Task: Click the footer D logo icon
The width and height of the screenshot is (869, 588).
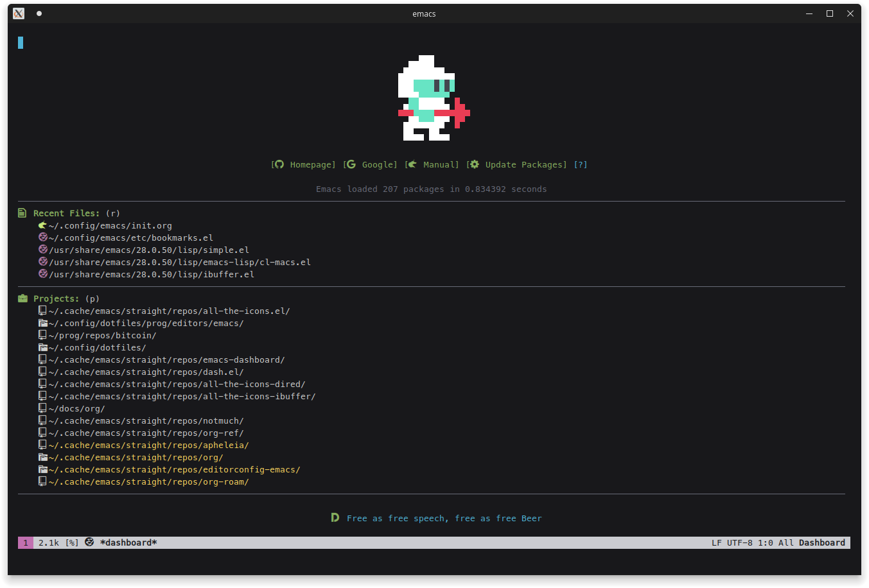Action: [x=335, y=517]
